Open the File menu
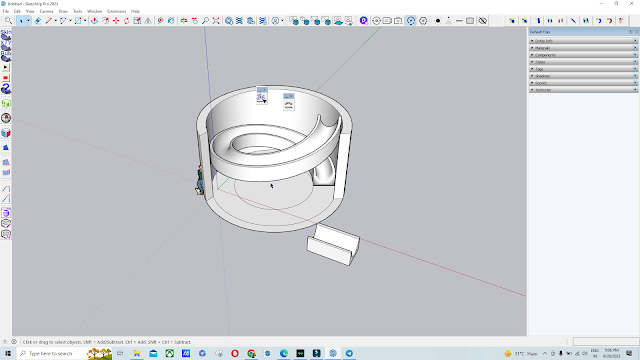This screenshot has width=640, height=360. 6,11
